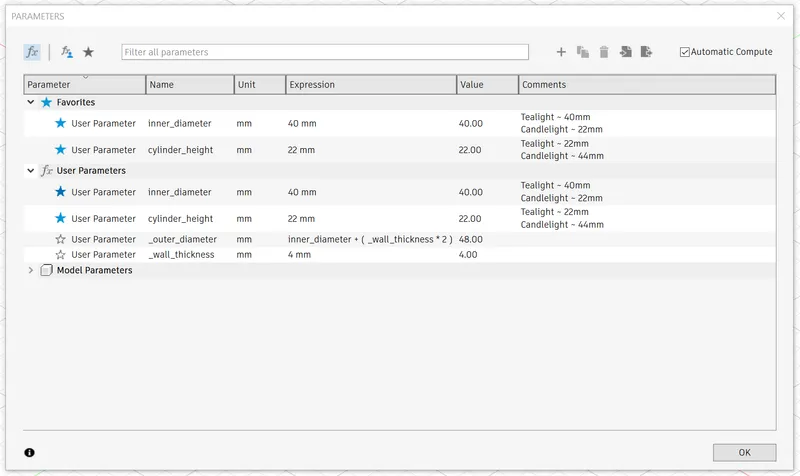This screenshot has height=476, width=800.
Task: Click the export parameters icon
Action: click(x=647, y=52)
